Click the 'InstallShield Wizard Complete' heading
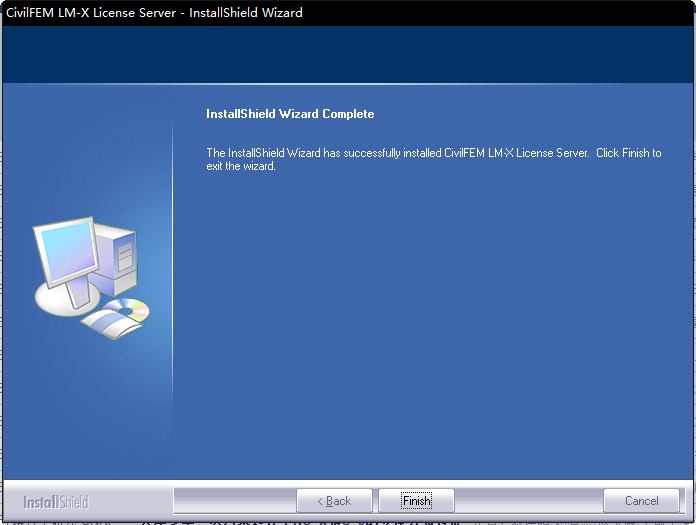The height and width of the screenshot is (525, 696). pyautogui.click(x=290, y=114)
